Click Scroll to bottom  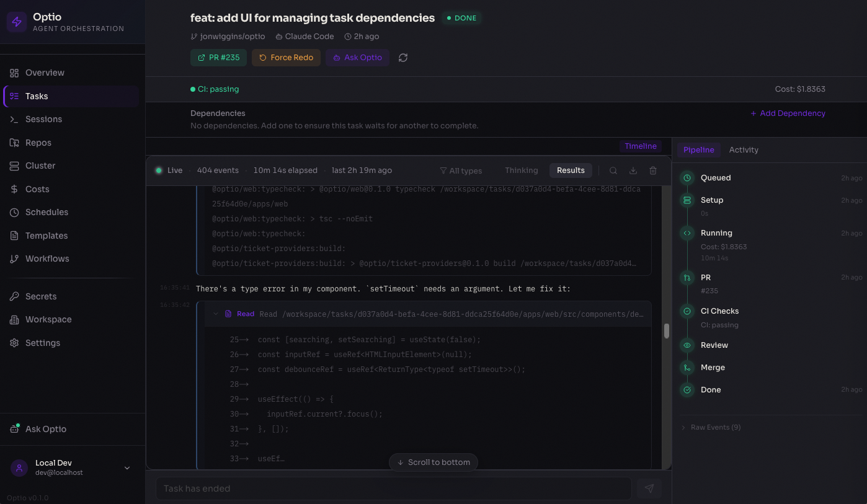(433, 462)
